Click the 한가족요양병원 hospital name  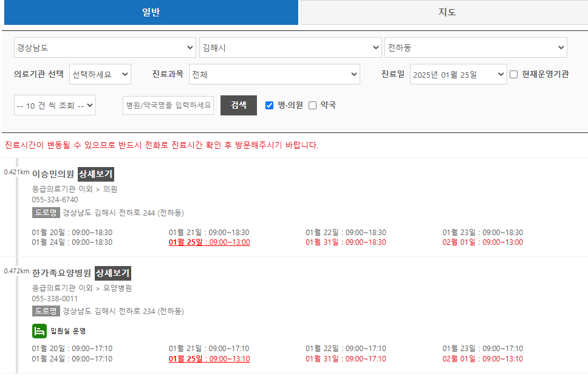(x=61, y=273)
